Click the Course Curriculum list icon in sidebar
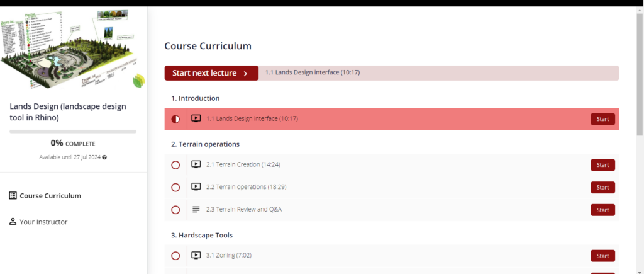Viewport: 644px width, 274px height. point(13,196)
